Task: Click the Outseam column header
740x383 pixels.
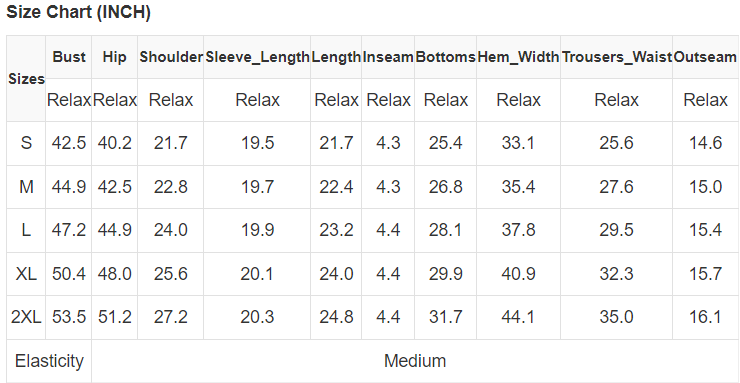Action: tap(706, 57)
